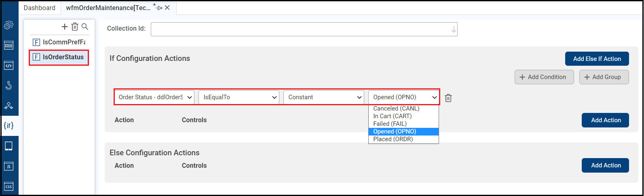Click the trash icon above rule list

tap(75, 27)
